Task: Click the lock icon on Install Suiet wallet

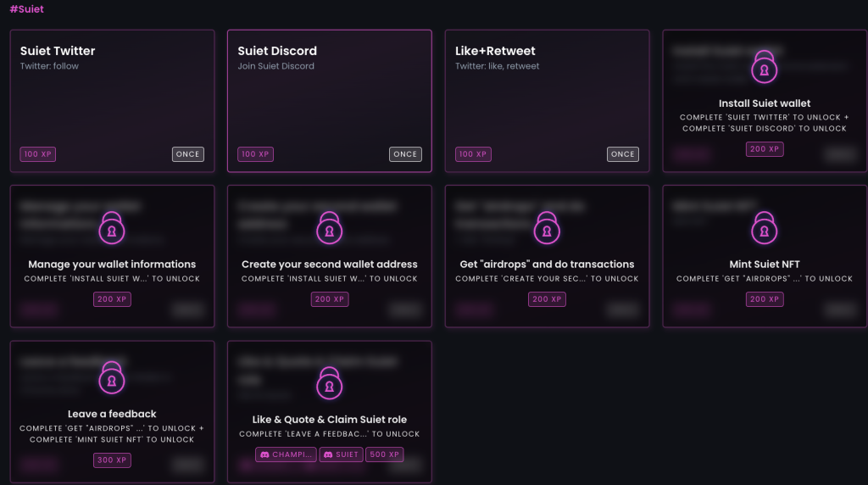Action: (x=764, y=66)
